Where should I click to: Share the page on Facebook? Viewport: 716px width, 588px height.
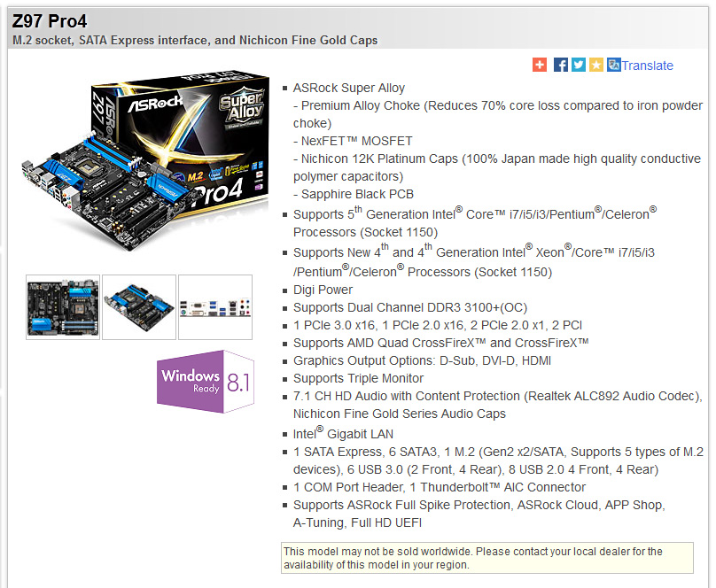(560, 65)
